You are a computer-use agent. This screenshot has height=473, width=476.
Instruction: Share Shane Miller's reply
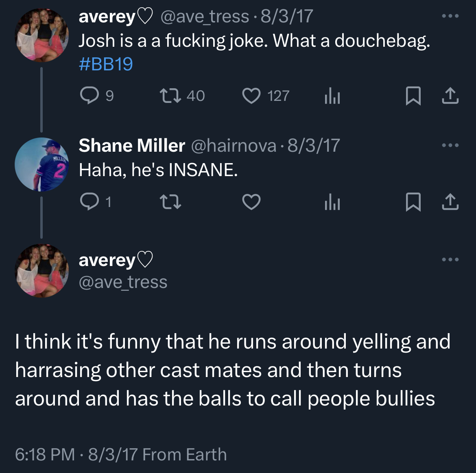[x=450, y=202]
